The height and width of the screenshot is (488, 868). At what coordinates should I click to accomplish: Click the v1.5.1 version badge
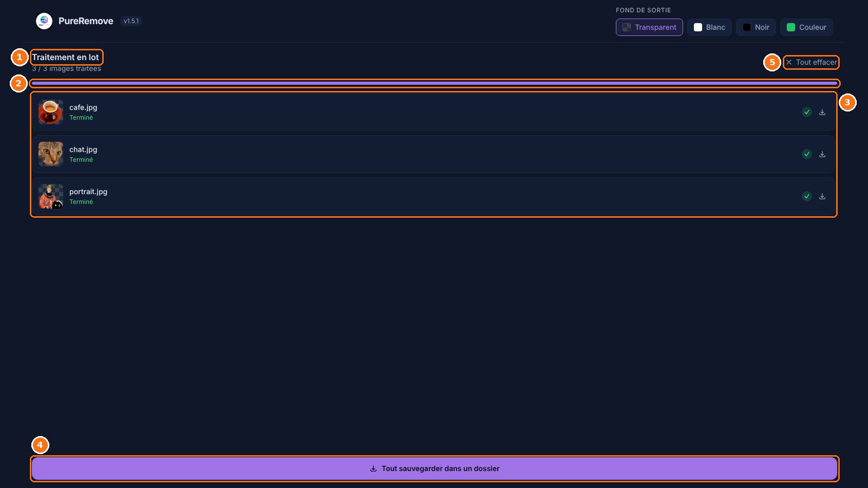point(131,21)
